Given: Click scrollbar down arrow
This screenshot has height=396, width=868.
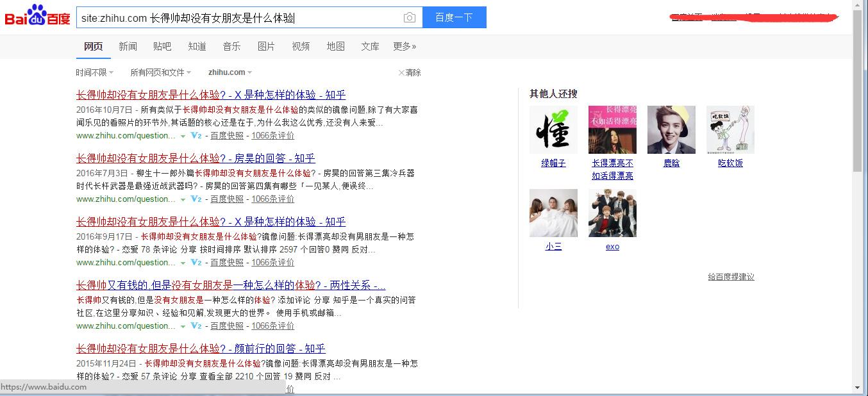Looking at the screenshot, I should tap(858, 388).
